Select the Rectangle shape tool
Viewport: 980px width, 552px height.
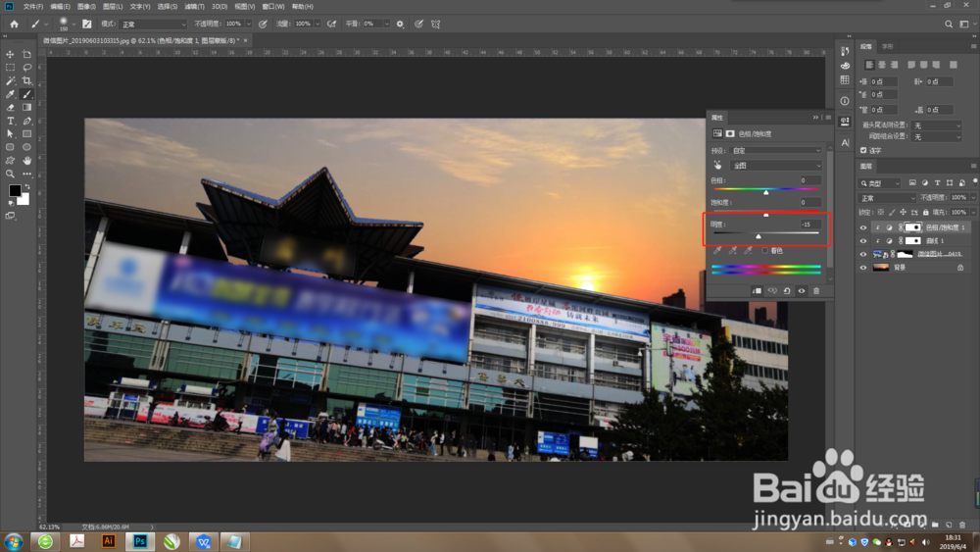26,133
